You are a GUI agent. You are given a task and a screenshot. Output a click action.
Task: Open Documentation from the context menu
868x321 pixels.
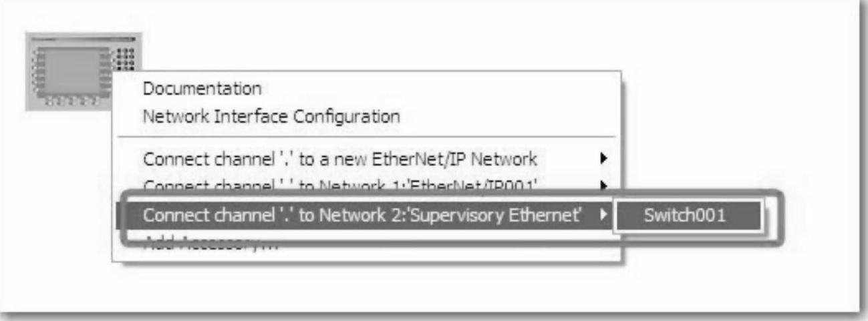coord(202,88)
